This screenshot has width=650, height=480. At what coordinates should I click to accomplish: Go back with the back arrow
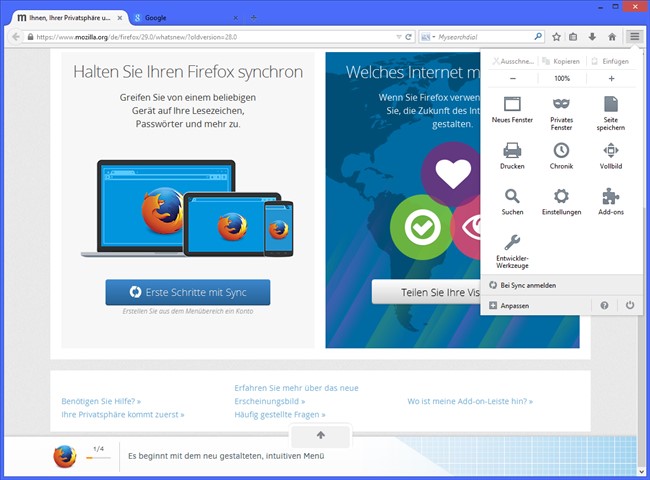click(x=16, y=37)
